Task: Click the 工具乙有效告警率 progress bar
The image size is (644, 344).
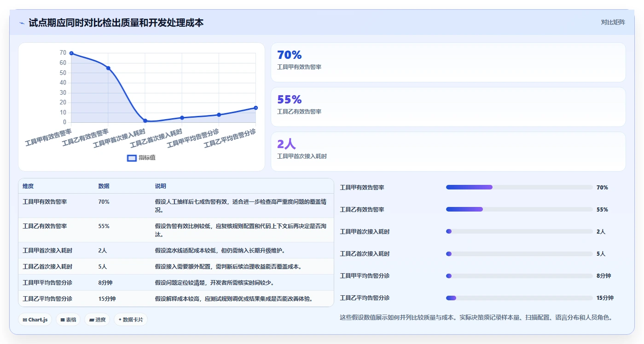Action: 519,209
